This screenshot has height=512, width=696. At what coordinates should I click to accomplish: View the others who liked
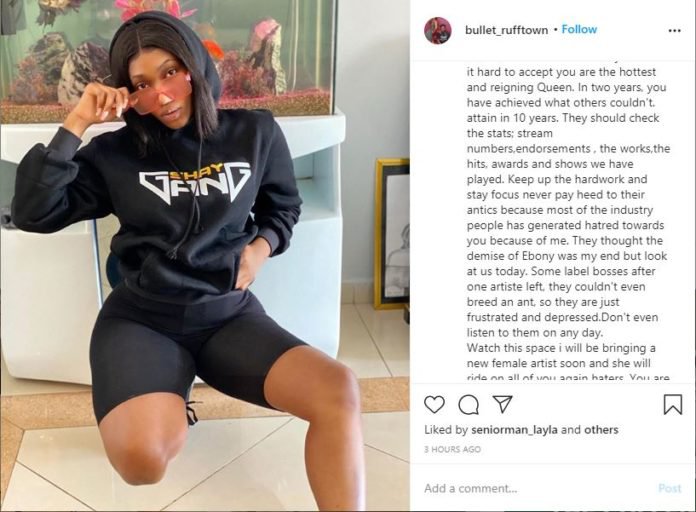click(601, 430)
